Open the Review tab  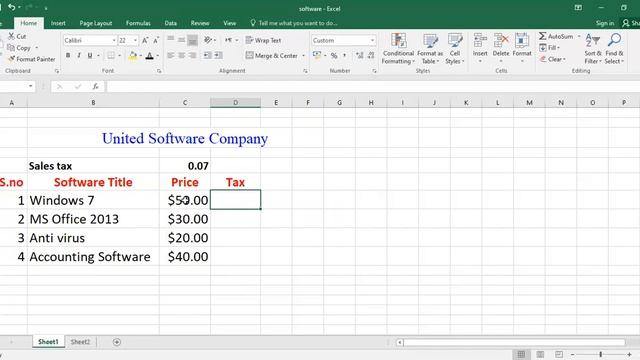tap(200, 23)
